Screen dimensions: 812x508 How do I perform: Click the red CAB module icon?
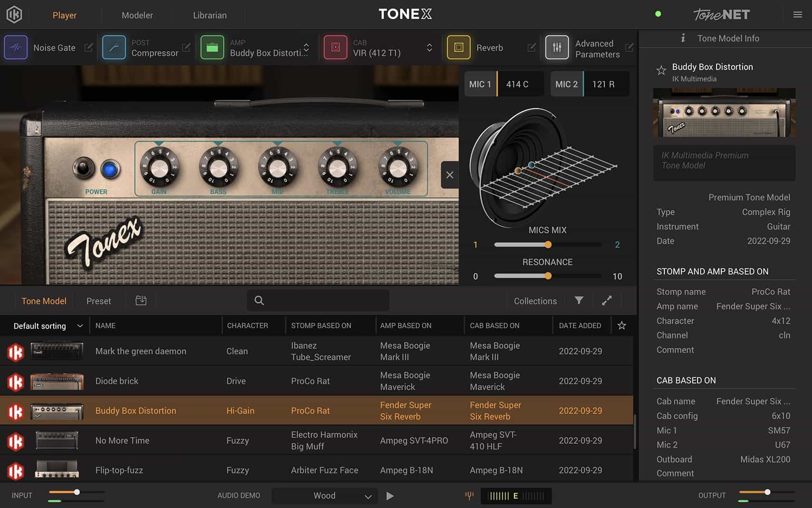point(335,48)
